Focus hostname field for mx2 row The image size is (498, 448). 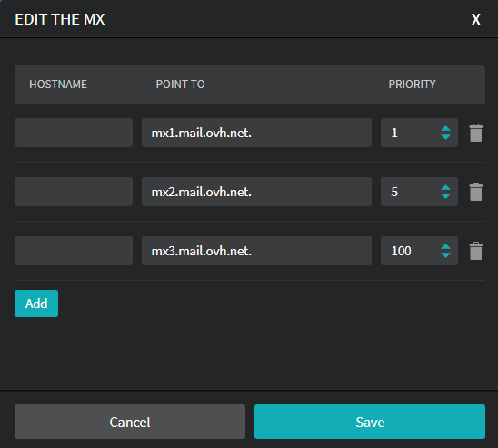(74, 192)
